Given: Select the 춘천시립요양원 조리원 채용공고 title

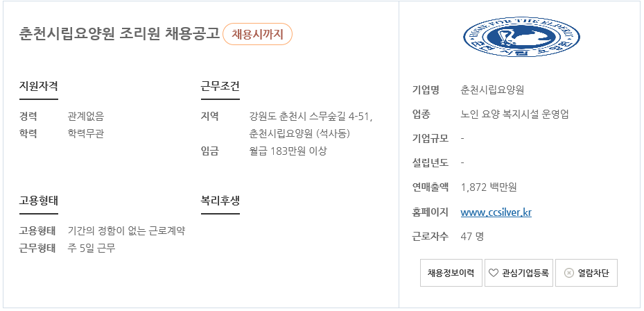Looking at the screenshot, I should click(x=119, y=34).
